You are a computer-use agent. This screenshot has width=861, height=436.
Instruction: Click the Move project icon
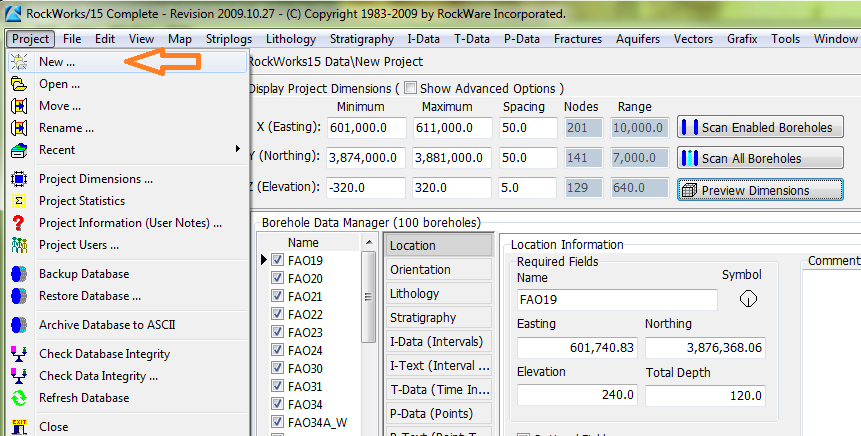[19, 106]
